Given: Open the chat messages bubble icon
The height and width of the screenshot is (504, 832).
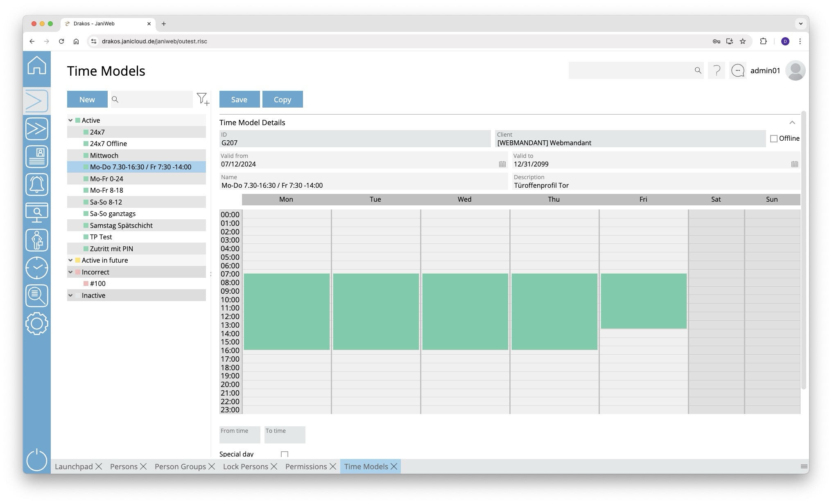Looking at the screenshot, I should point(738,71).
